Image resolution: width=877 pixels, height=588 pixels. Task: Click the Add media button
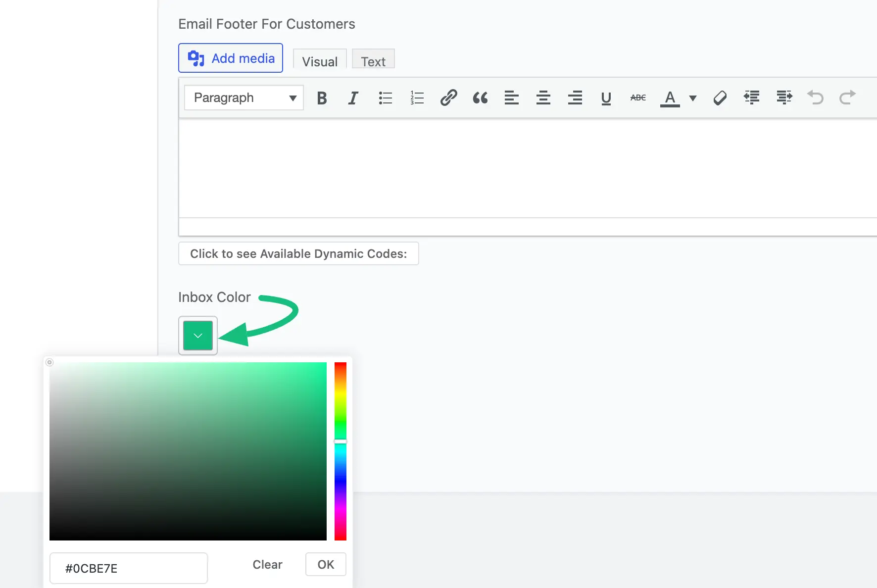click(x=231, y=58)
